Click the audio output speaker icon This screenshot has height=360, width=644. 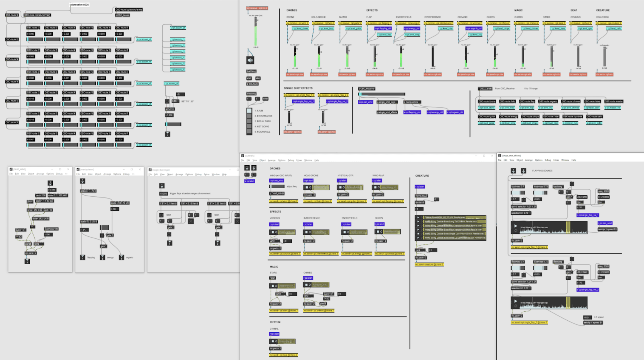click(250, 60)
